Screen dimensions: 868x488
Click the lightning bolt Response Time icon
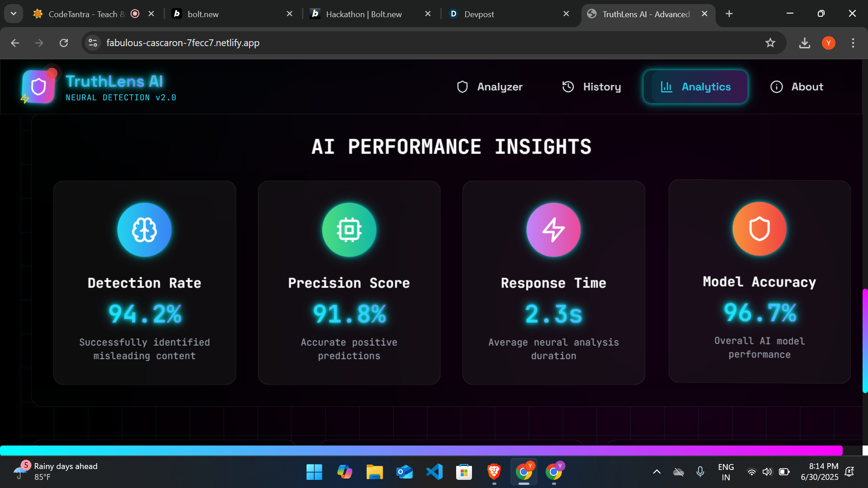(553, 230)
